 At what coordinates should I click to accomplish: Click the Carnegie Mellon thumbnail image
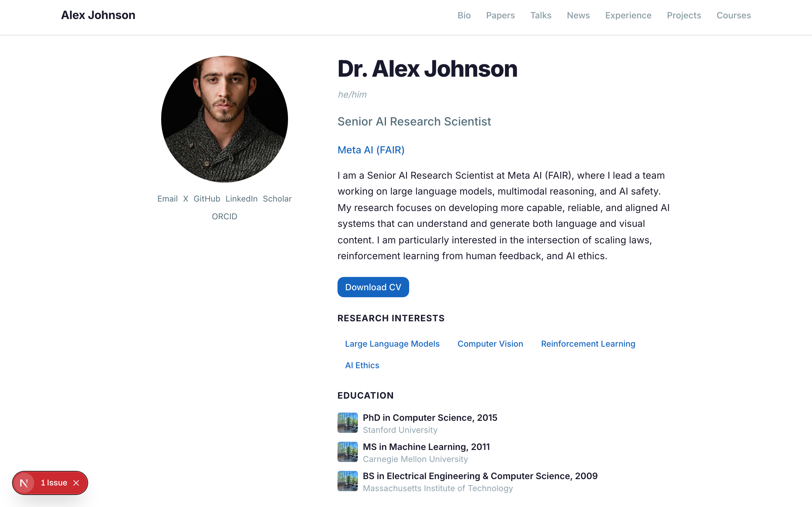(347, 452)
